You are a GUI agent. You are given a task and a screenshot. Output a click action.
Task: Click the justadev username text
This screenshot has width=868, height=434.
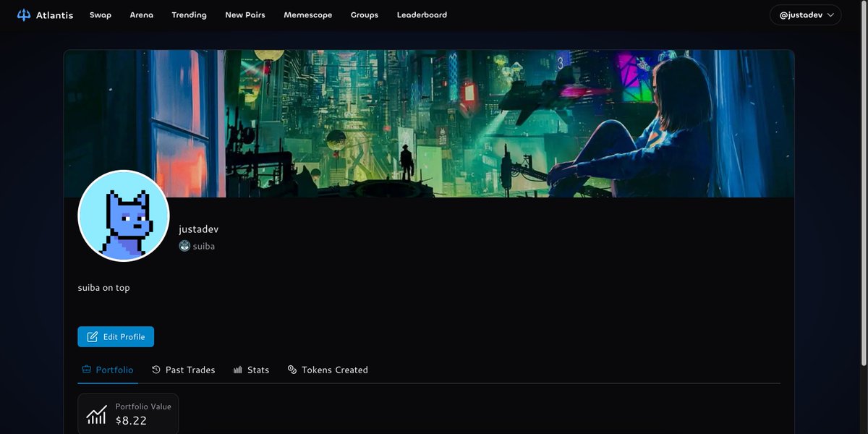click(199, 229)
